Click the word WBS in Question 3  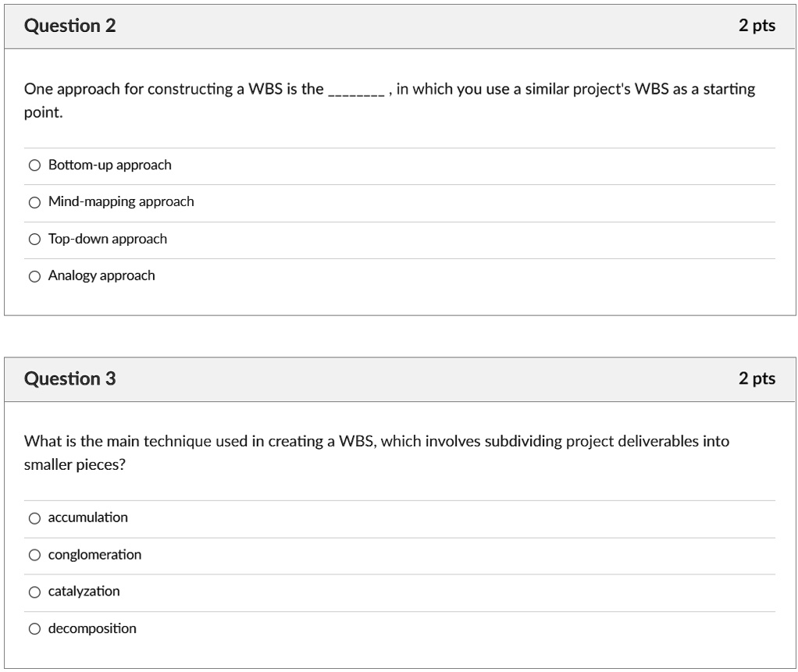point(358,441)
